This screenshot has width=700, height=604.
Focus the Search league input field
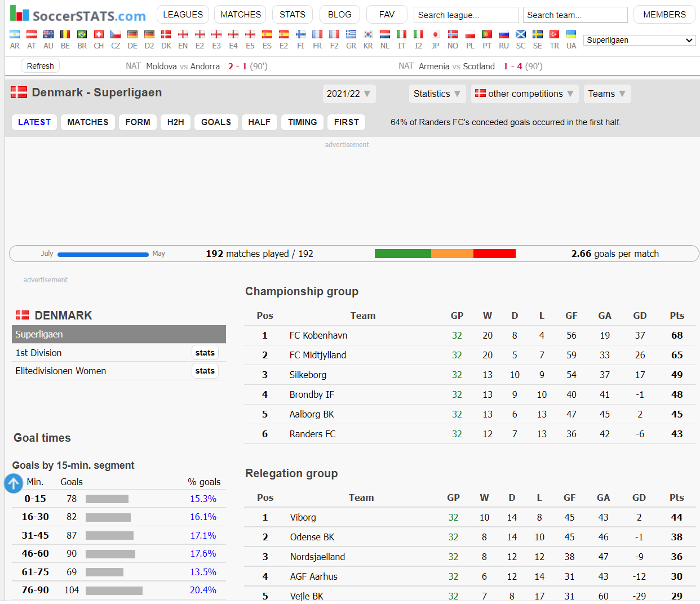pos(466,15)
